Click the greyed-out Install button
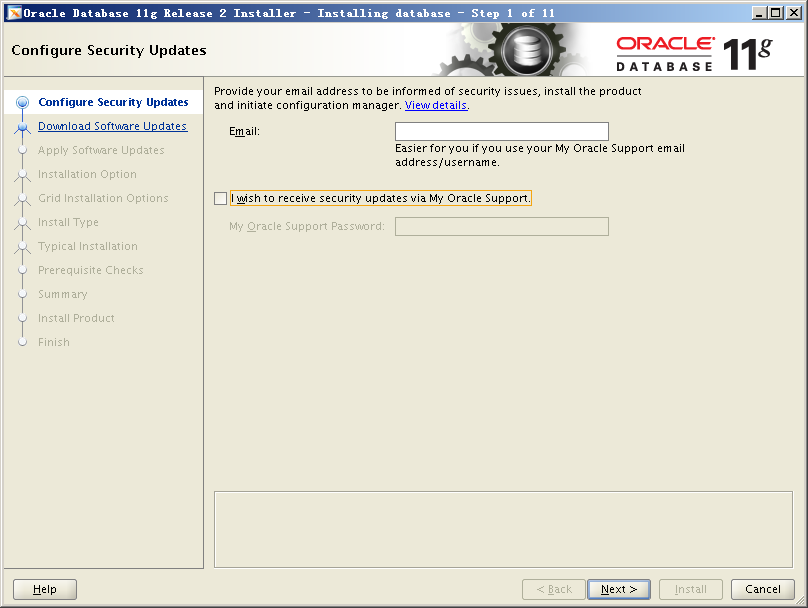This screenshot has width=808, height=608. click(690, 589)
